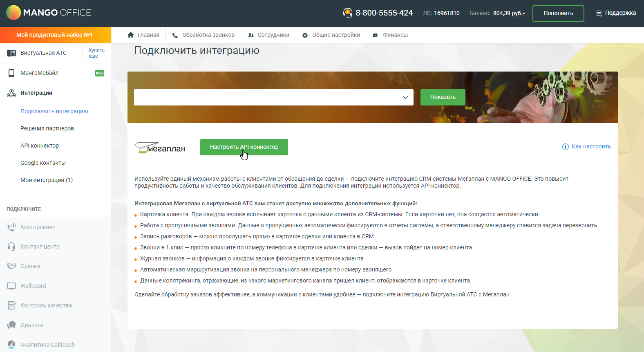The image size is (644, 352).
Task: Click the ПОДКЛЮЧИТЕ section label
Action: point(24,209)
